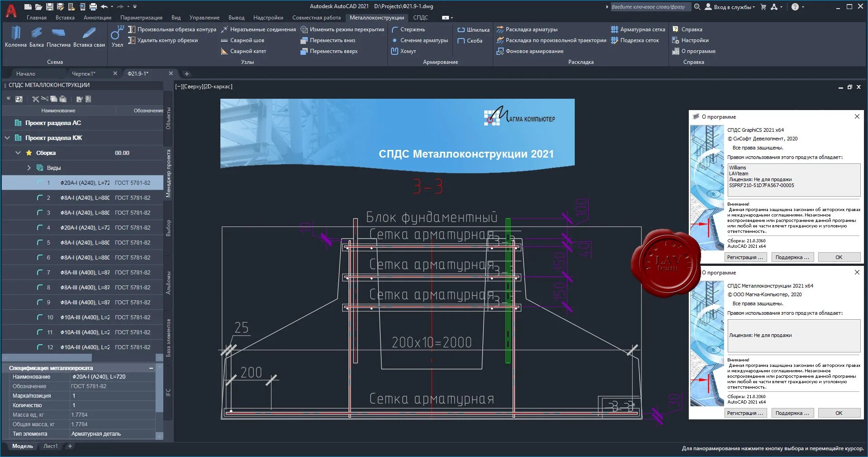The height and width of the screenshot is (457, 868).
Task: Choose the Вставка сваи tool
Action: (x=89, y=37)
